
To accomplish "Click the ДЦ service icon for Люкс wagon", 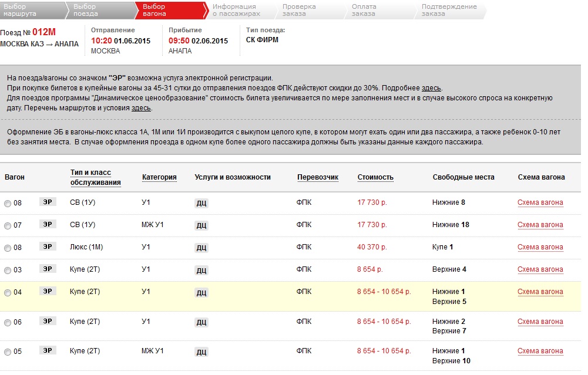I will 201,248.
